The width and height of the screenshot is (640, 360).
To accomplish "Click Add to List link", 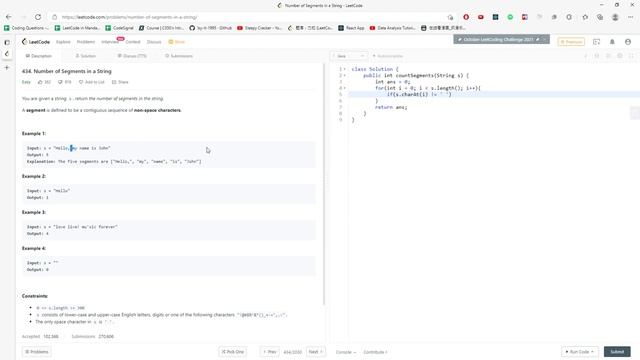I will click(x=91, y=82).
